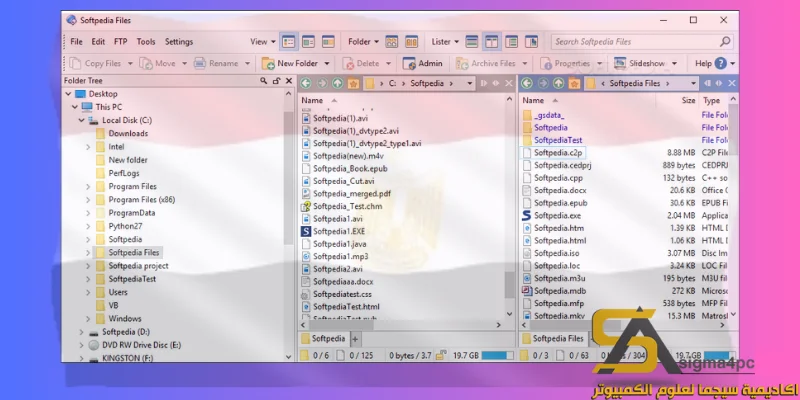
Task: Open the Settings menu
Action: (179, 42)
